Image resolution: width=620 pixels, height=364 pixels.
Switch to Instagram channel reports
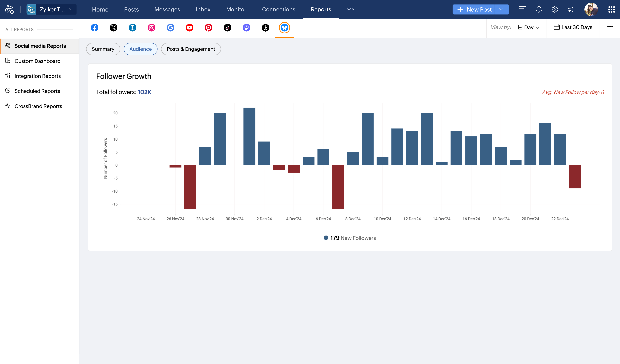point(152,28)
